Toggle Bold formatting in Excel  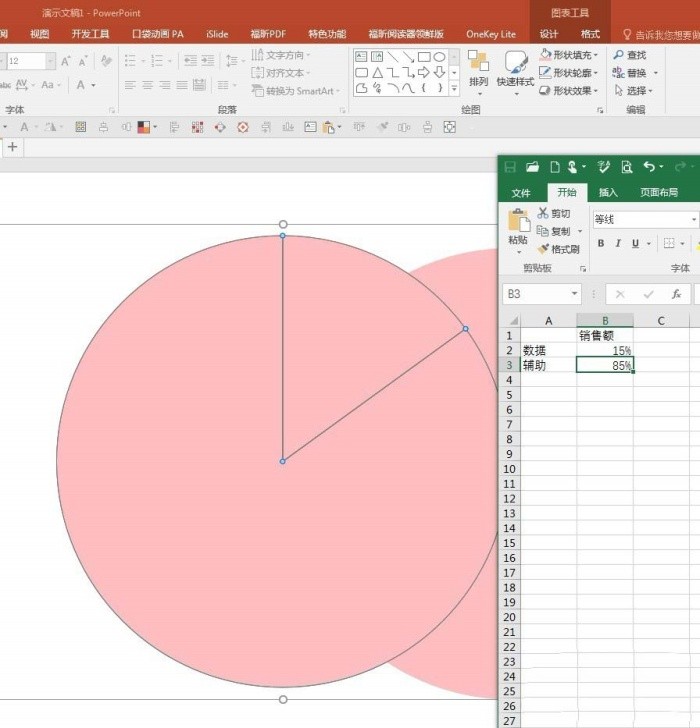[601, 243]
